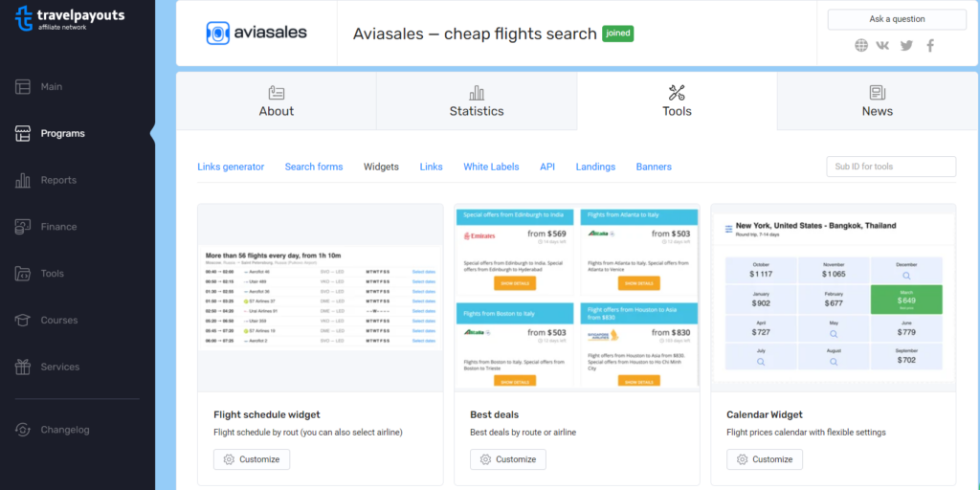Image resolution: width=980 pixels, height=490 pixels.
Task: Click the Changelog refresh icon
Action: [x=23, y=430]
